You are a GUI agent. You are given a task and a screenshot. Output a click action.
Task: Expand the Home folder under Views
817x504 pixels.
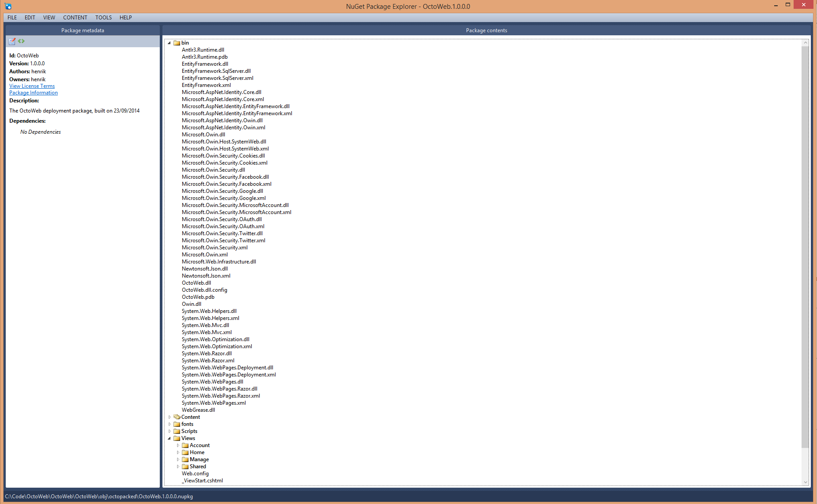[x=178, y=452]
